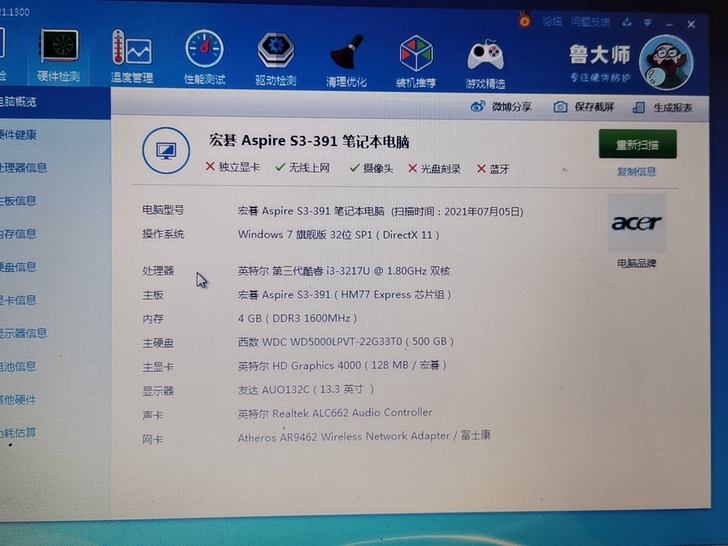Click the title 宏碁 Aspire S3-391 笔记本电脑

point(309,141)
